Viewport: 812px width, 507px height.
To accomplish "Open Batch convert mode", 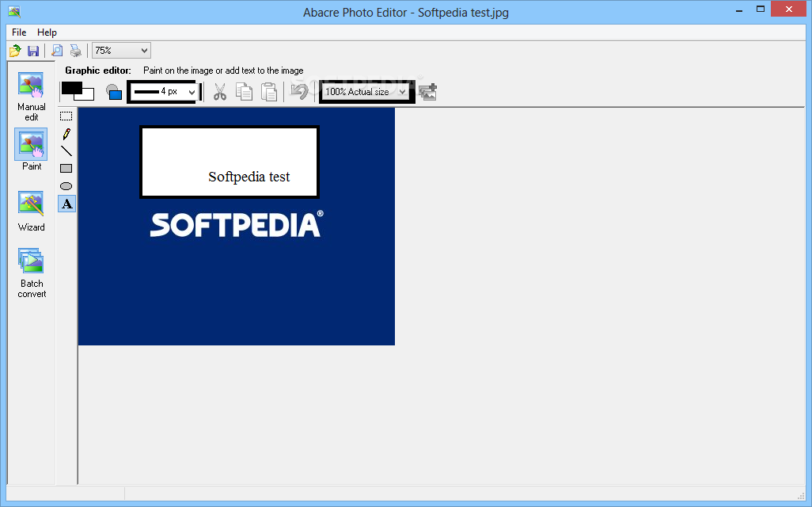I will click(31, 273).
